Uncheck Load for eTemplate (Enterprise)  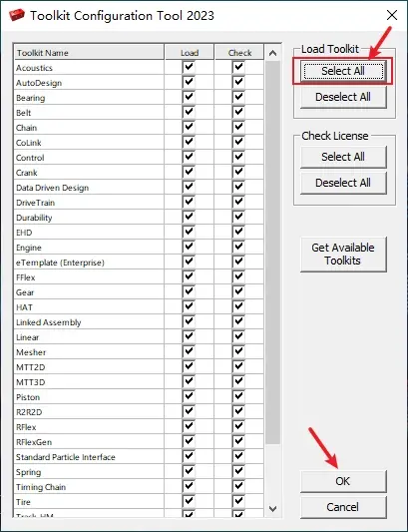pos(189,262)
